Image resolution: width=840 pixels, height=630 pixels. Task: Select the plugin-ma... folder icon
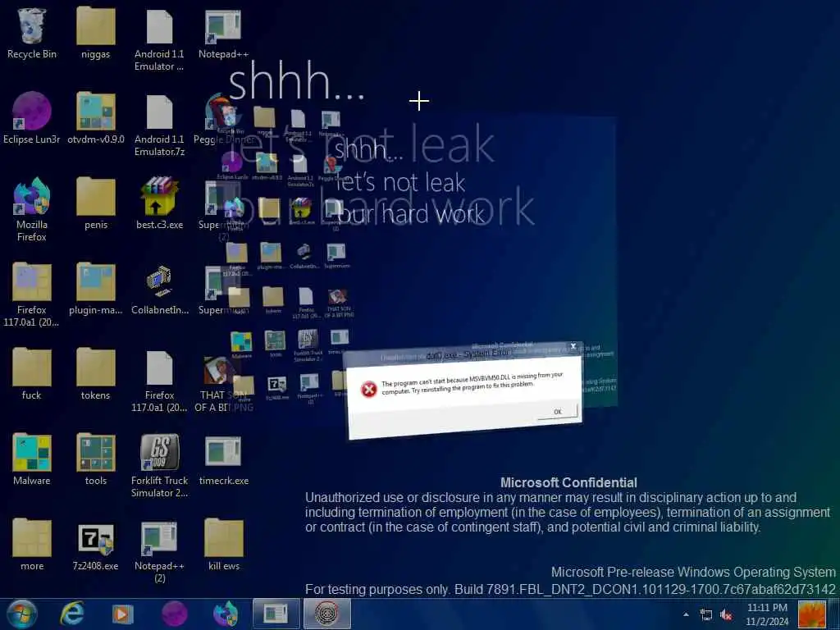[x=95, y=288]
